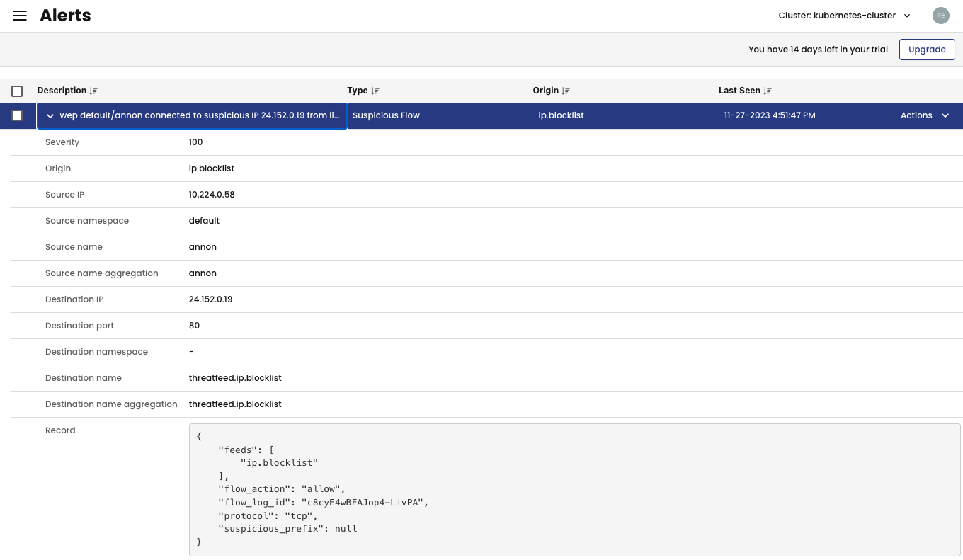963x560 pixels.
Task: Toggle the select-all alerts checkbox
Action: click(17, 91)
